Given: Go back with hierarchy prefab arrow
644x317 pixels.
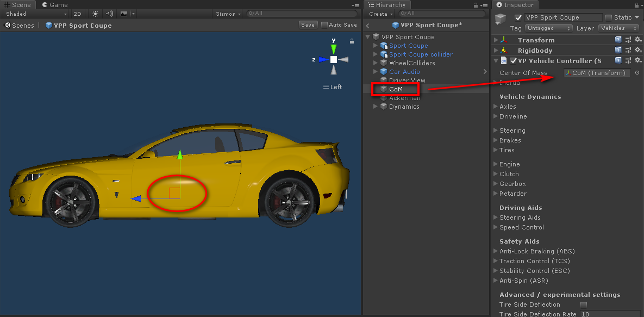Looking at the screenshot, I should [368, 26].
